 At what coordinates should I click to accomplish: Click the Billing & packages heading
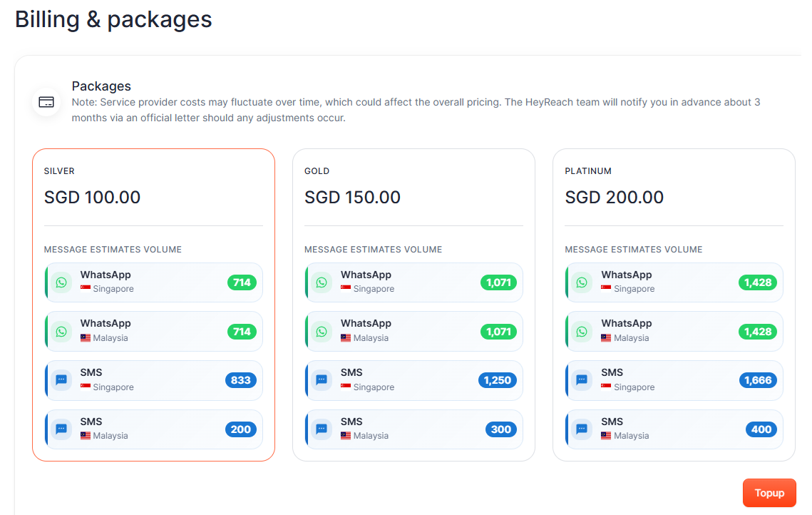113,19
